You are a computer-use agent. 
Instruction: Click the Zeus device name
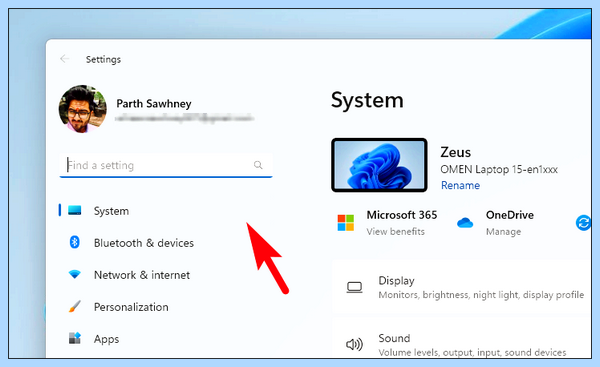(455, 152)
